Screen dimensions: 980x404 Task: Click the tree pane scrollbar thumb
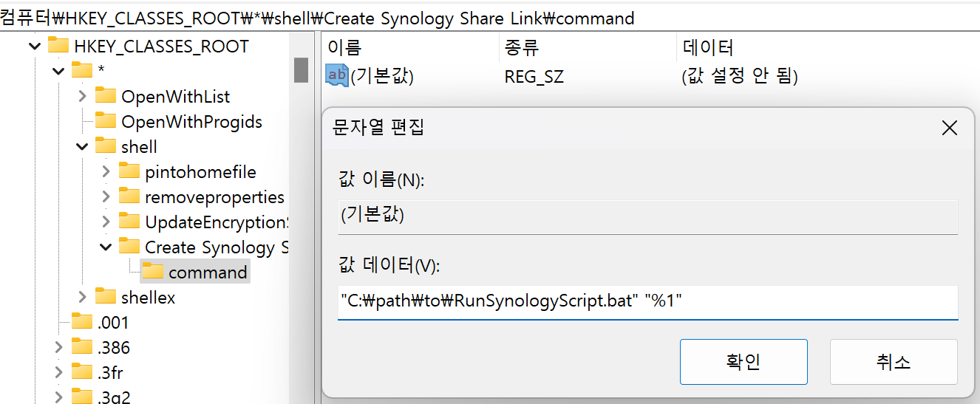pyautogui.click(x=301, y=70)
